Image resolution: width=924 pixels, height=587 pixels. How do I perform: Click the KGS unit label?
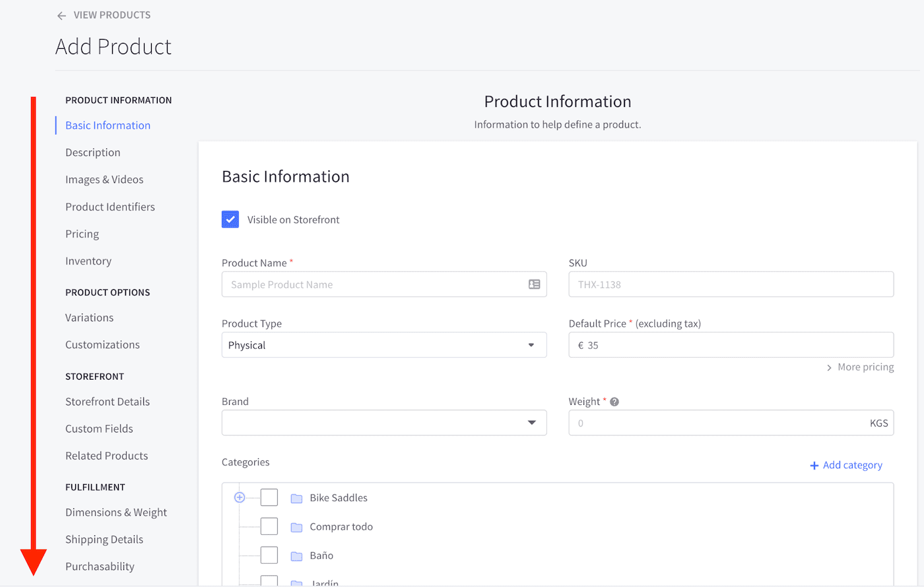tap(878, 423)
